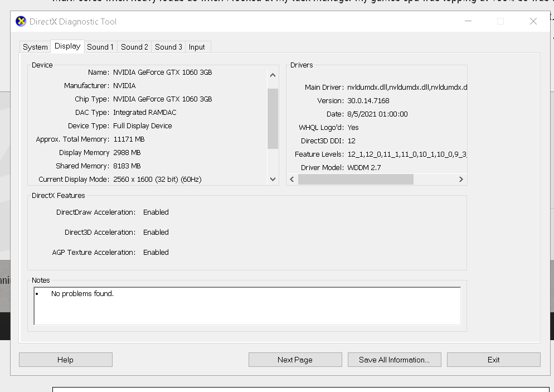Click DirectDraw Acceleration Enabled value
Image resolution: width=554 pixels, height=392 pixels.
tap(156, 212)
